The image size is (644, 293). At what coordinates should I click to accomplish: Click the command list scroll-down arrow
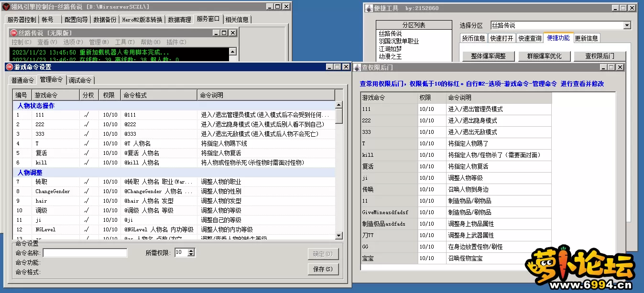[338, 235]
